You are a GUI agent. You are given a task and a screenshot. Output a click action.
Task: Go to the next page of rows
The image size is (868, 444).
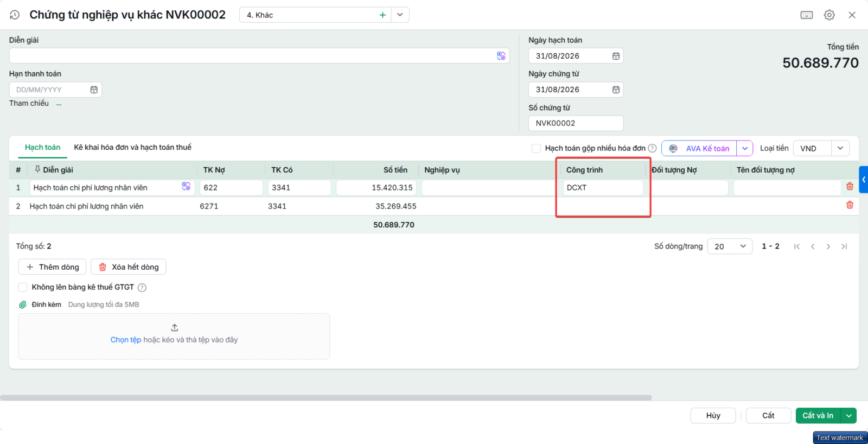828,246
